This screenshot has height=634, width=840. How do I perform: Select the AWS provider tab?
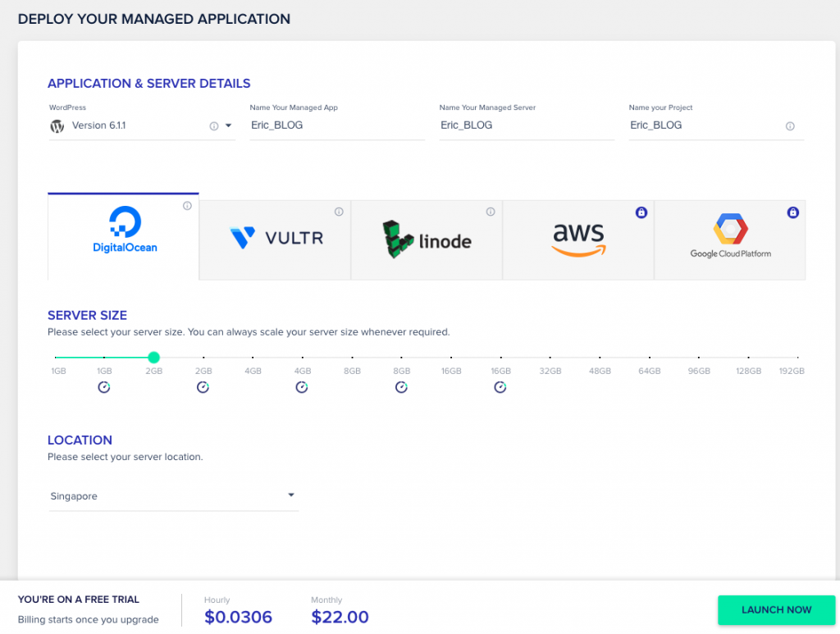tap(578, 239)
